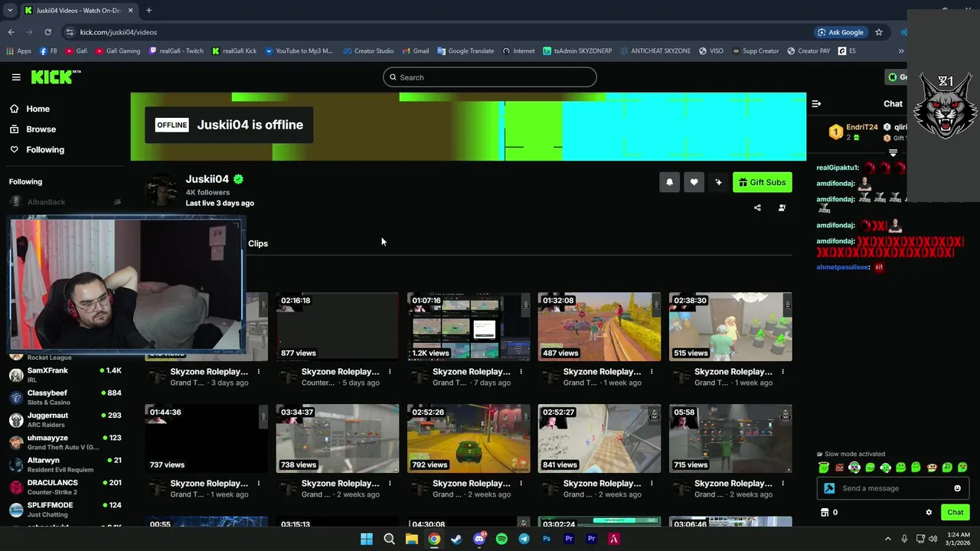Open the realGafi - Twitch bookmark
Image resolution: width=980 pixels, height=551 pixels.
(x=176, y=51)
